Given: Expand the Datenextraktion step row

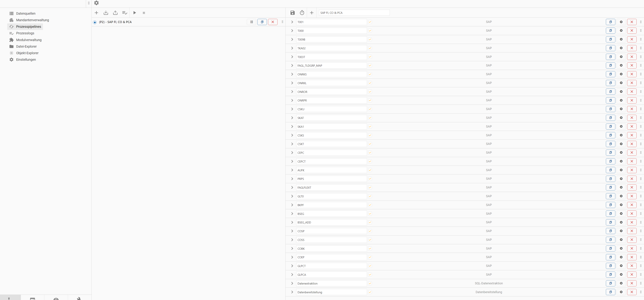Looking at the screenshot, I should coord(292,283).
